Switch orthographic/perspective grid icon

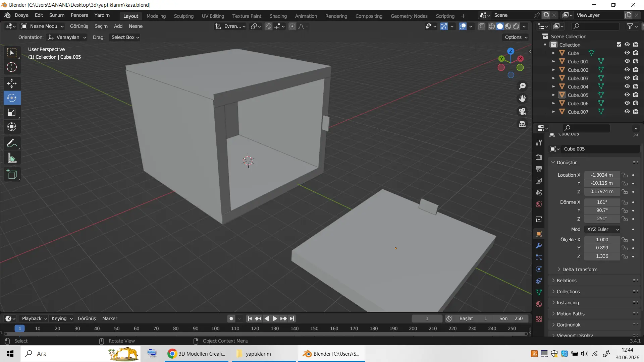coord(522,124)
